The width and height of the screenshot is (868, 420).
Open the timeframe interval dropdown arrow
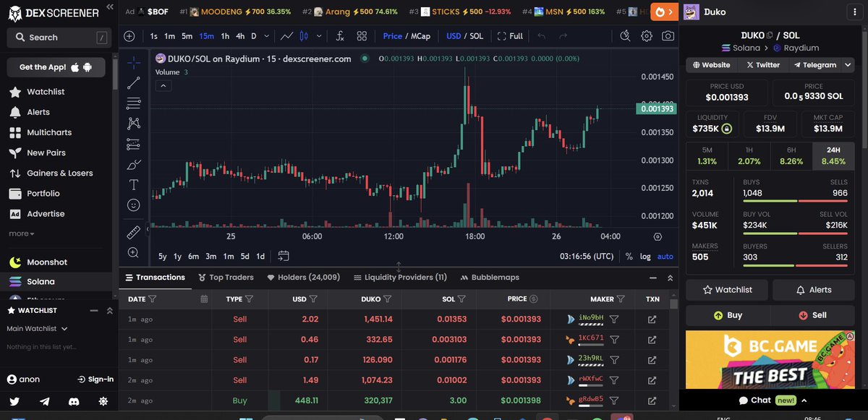267,36
